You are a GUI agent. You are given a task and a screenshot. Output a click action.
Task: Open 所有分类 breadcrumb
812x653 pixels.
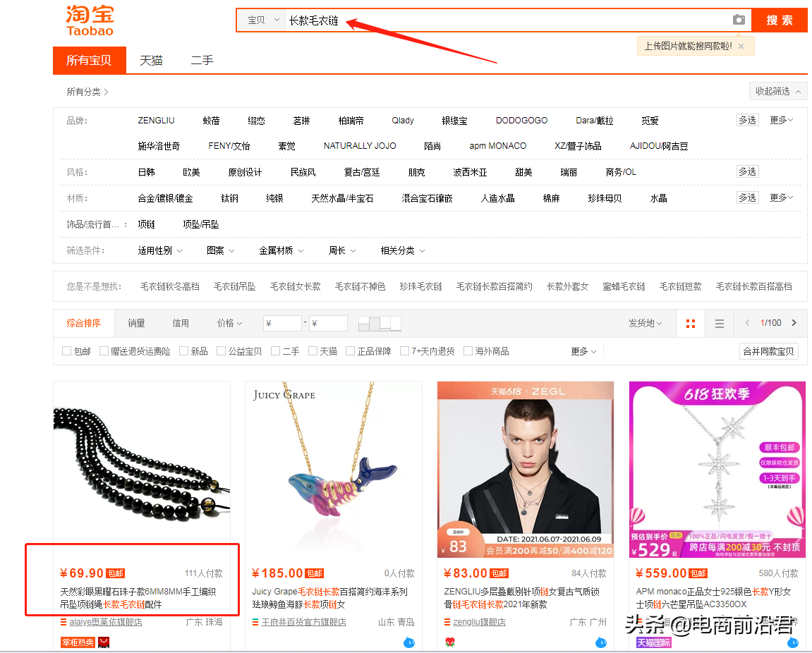pyautogui.click(x=87, y=92)
